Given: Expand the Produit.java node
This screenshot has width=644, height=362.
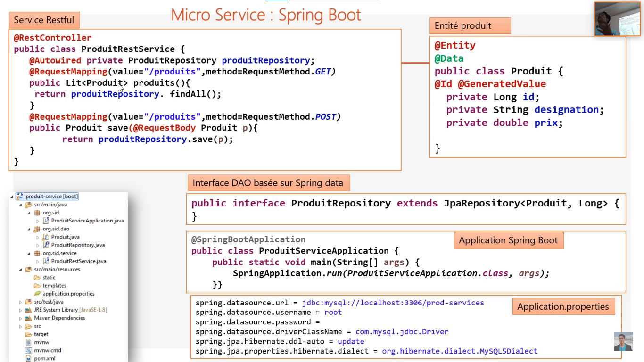Looking at the screenshot, I should click(x=38, y=237).
